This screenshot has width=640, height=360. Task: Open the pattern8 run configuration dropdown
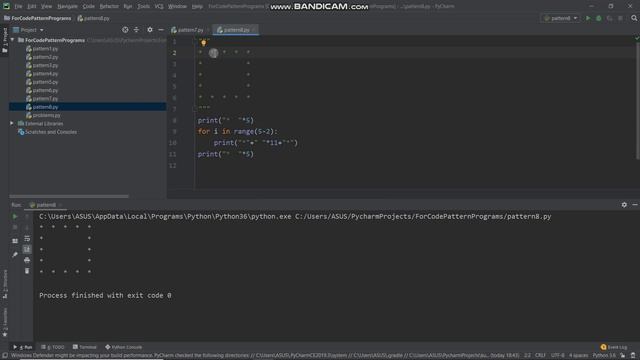(x=561, y=18)
